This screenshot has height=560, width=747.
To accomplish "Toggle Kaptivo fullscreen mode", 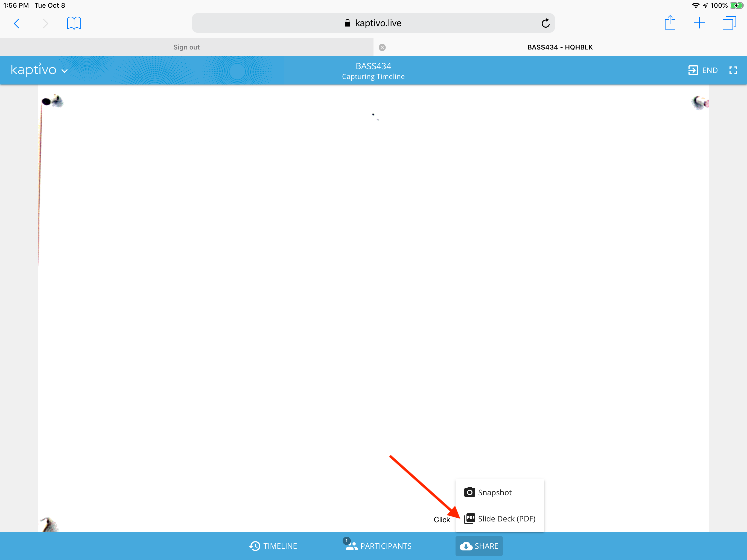I will (x=733, y=70).
